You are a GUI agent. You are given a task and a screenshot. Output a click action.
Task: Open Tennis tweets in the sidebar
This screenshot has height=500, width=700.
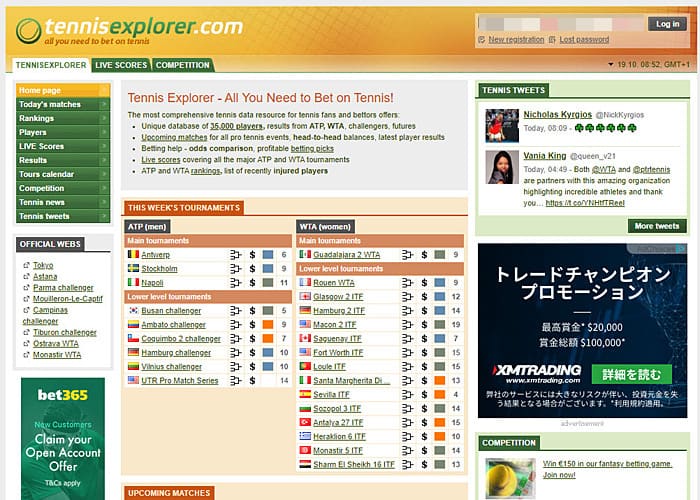63,216
